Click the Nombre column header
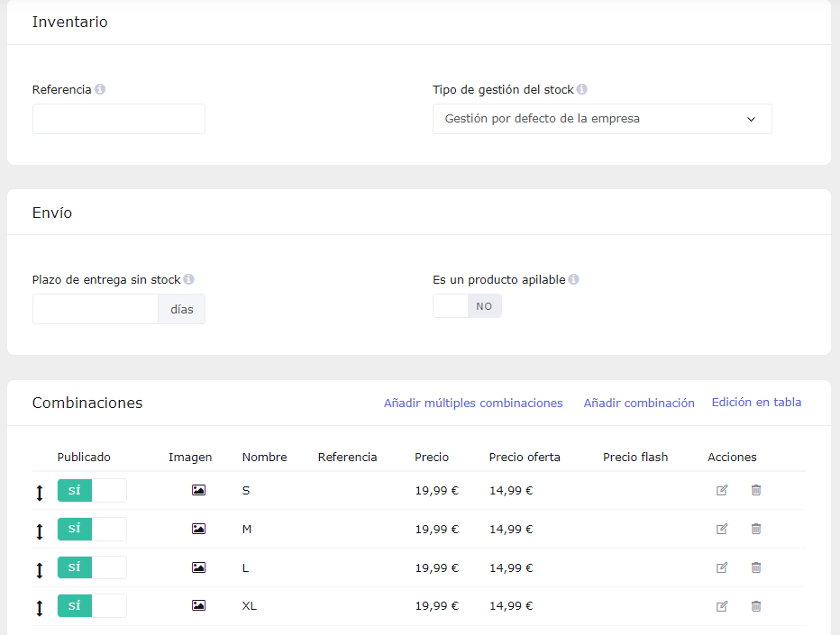This screenshot has height=635, width=840. (x=265, y=458)
